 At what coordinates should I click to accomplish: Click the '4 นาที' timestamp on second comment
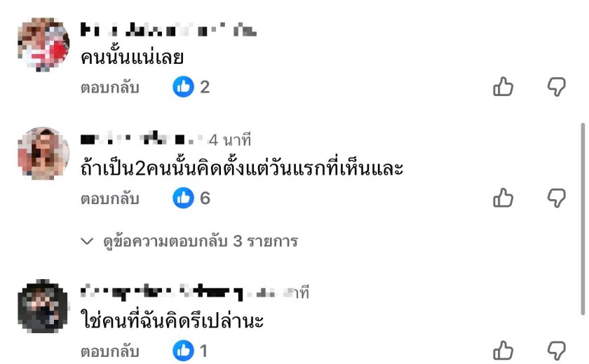[x=230, y=140]
